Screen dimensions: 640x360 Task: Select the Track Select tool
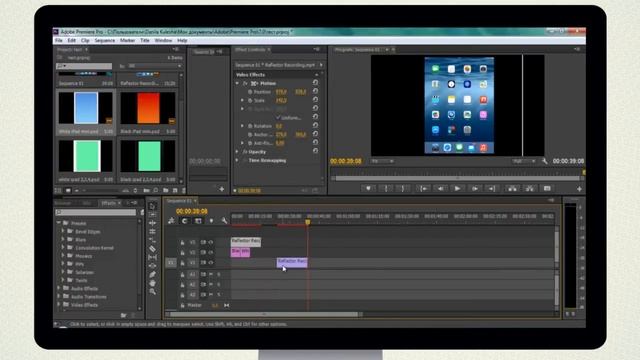(153, 215)
